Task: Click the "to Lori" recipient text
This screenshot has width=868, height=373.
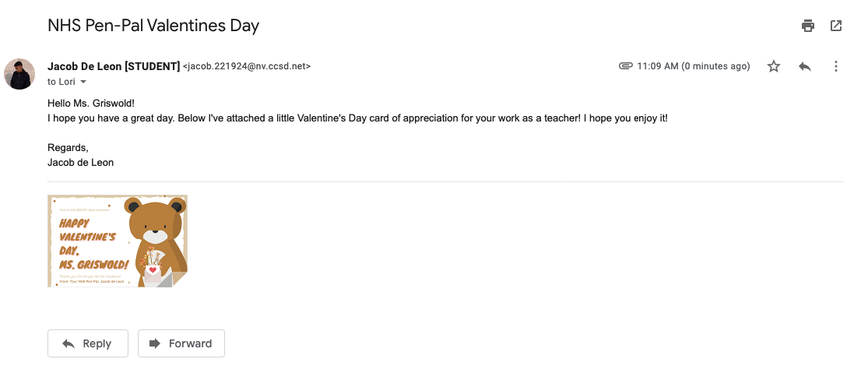Action: click(x=61, y=82)
